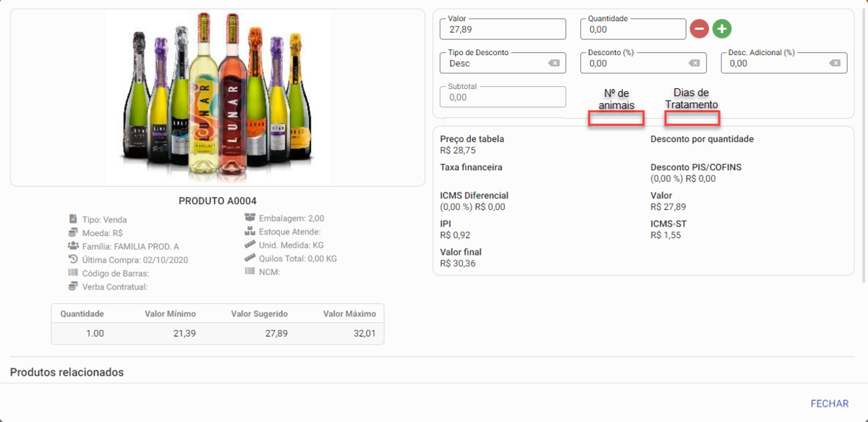Click the Desconto (%) input field
868x422 pixels.
point(643,63)
